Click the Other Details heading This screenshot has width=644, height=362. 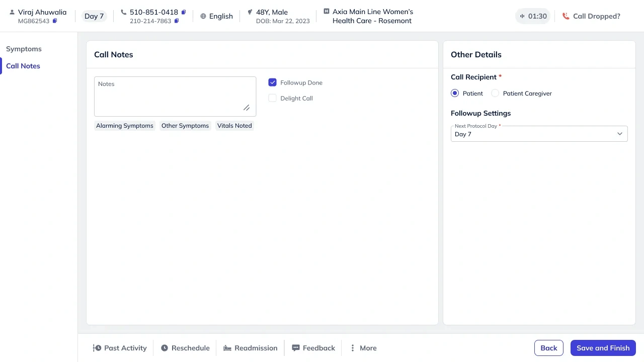coord(476,54)
